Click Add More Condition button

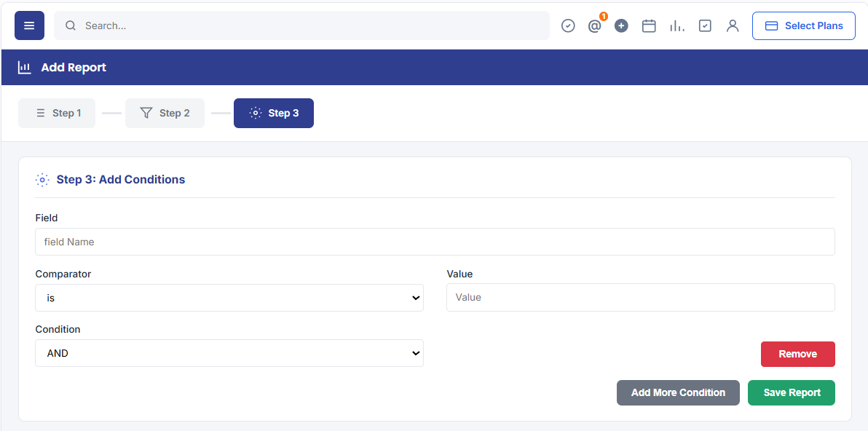point(678,392)
